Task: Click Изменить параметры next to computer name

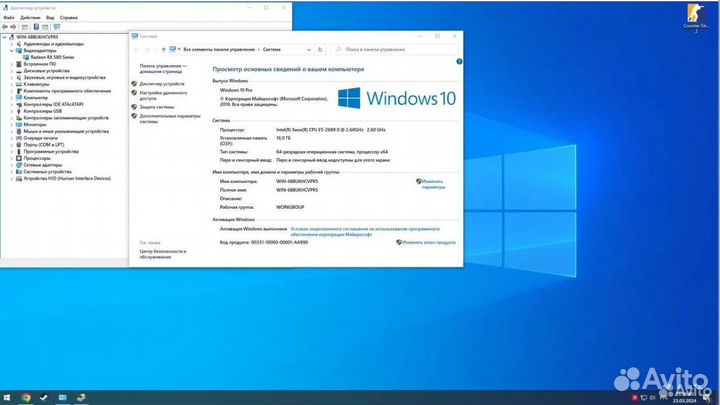Action: tap(433, 185)
